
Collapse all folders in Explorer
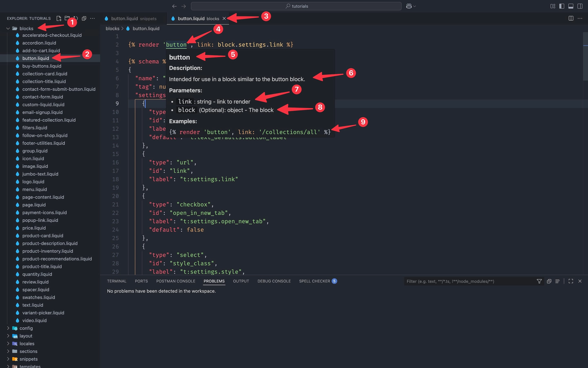pyautogui.click(x=84, y=18)
